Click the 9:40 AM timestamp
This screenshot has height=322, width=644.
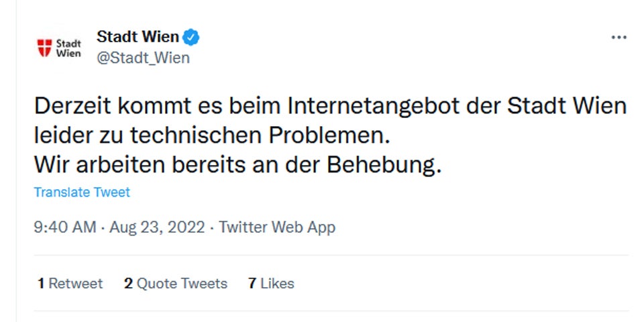pyautogui.click(x=65, y=227)
